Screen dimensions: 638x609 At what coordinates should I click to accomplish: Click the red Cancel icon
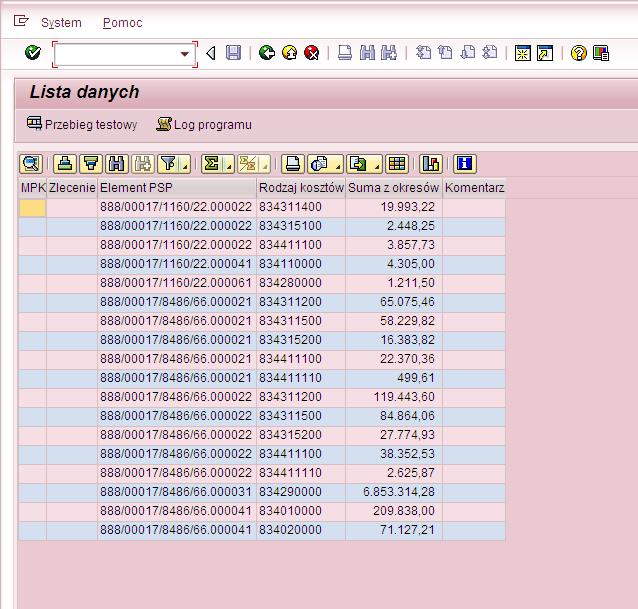coord(312,53)
